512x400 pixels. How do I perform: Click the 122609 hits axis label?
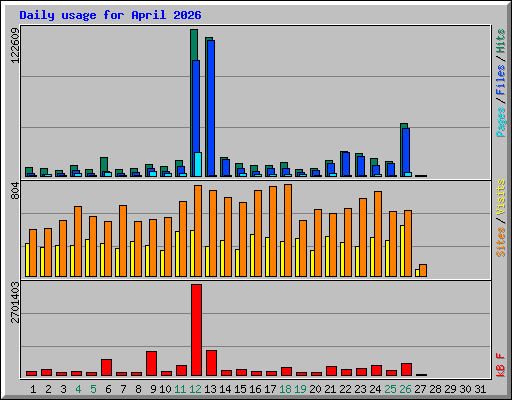pyautogui.click(x=15, y=45)
